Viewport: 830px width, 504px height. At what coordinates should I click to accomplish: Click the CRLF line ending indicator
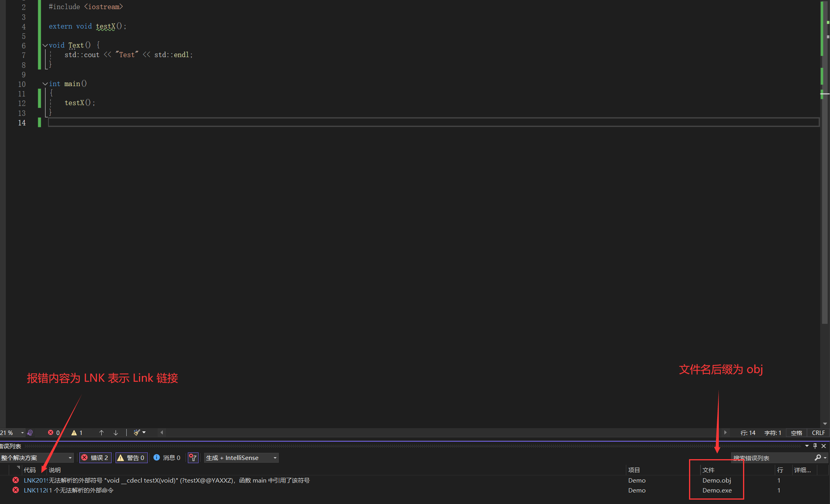point(818,433)
